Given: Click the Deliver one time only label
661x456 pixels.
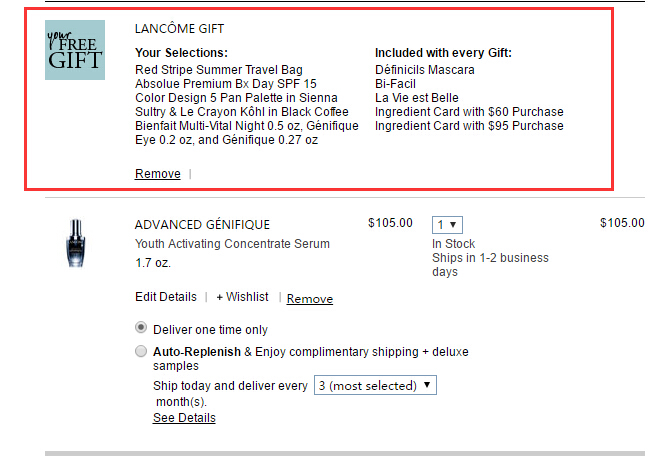Looking at the screenshot, I should tap(210, 330).
